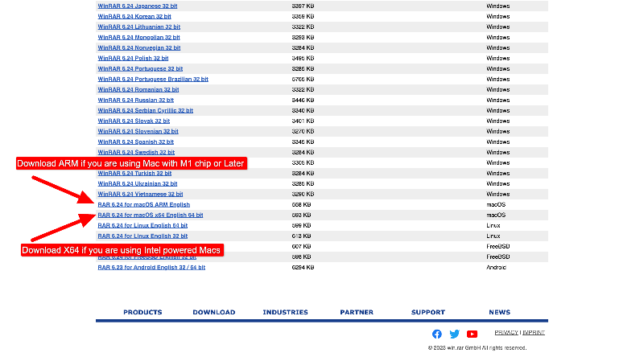Viewport: 644px width, 353px height.
Task: Click the 3270 KB size in Slovenian row
Action: tap(303, 131)
